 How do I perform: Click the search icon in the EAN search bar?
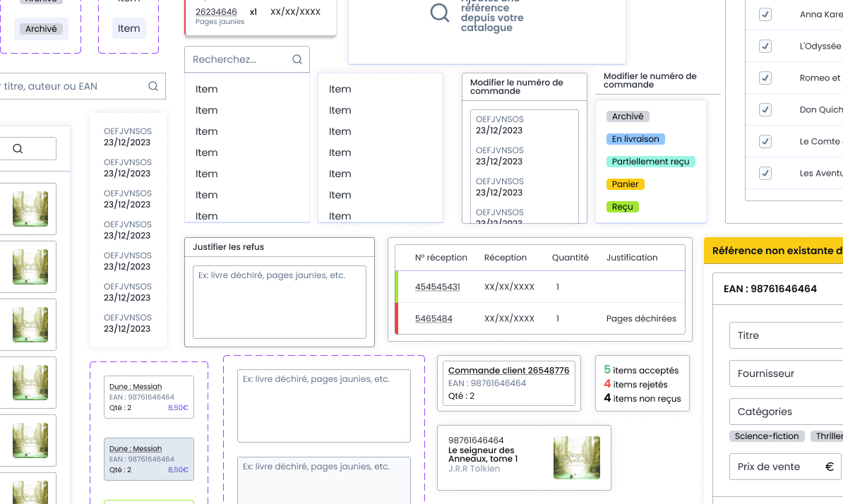[x=153, y=87]
